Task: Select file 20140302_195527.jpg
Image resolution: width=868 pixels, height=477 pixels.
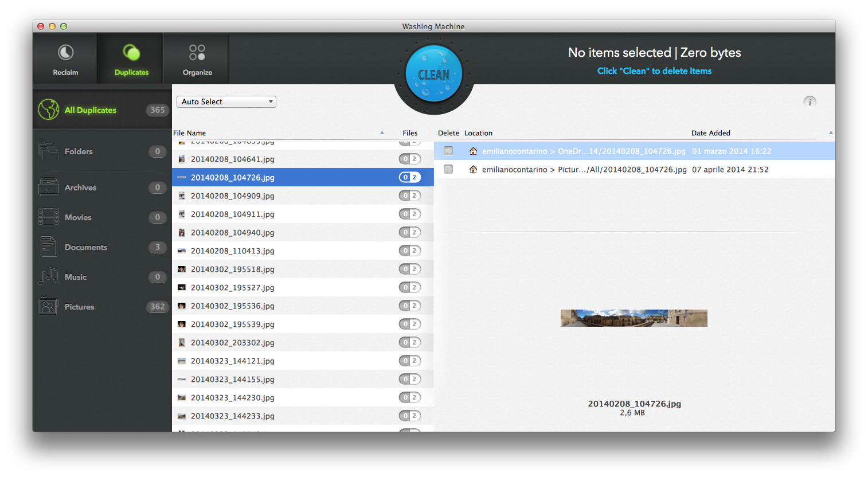Action: pos(303,287)
